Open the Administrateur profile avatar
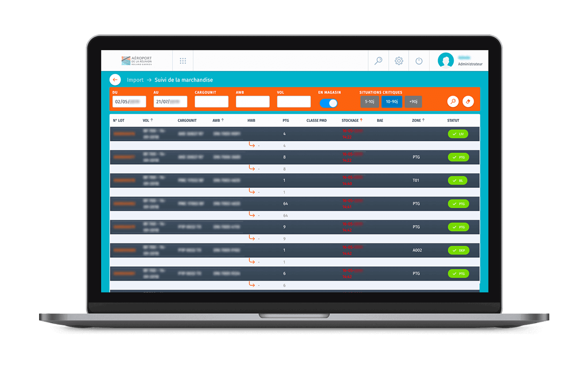This screenshot has height=368, width=588. [446, 61]
